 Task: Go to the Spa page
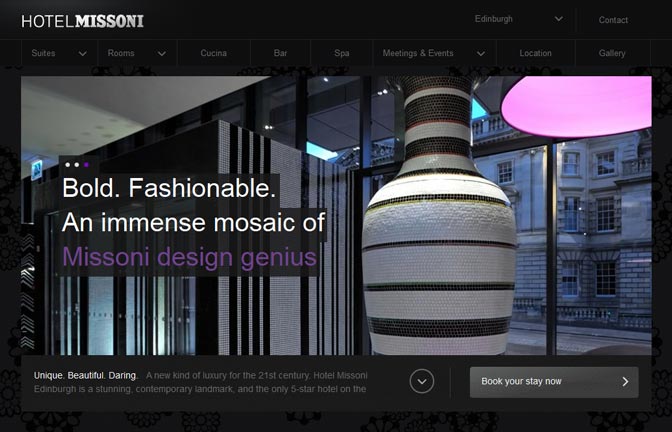pyautogui.click(x=342, y=53)
